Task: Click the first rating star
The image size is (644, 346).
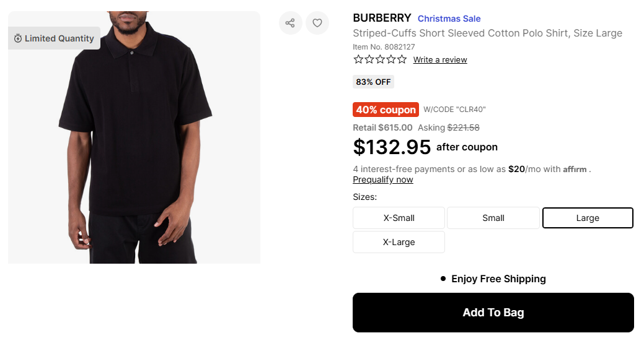Action: click(358, 59)
